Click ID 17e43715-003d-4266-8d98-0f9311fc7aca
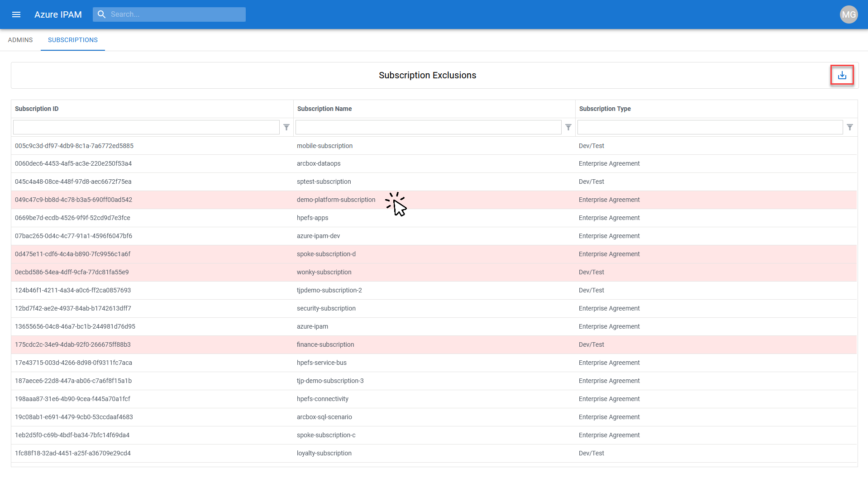Image resolution: width=868 pixels, height=483 pixels. pos(74,363)
